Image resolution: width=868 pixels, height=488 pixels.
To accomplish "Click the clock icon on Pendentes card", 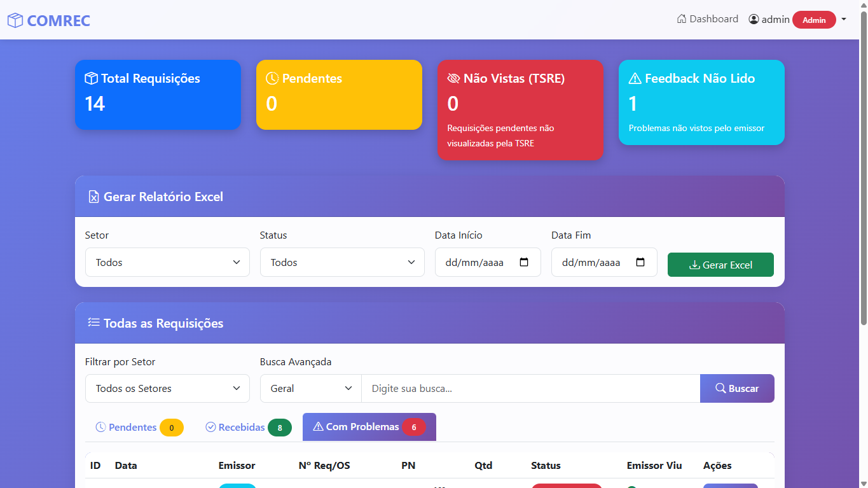I will (x=272, y=78).
